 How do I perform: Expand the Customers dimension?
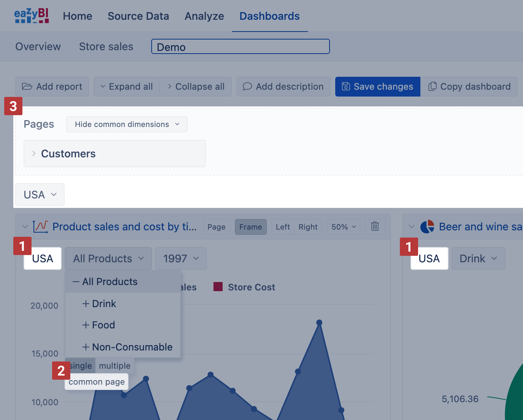(34, 154)
